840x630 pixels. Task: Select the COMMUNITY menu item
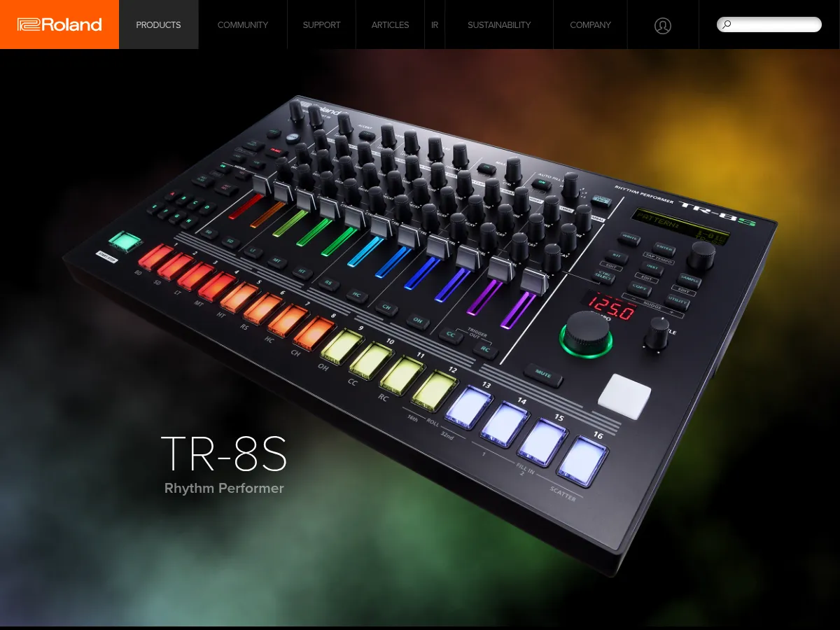click(x=242, y=24)
